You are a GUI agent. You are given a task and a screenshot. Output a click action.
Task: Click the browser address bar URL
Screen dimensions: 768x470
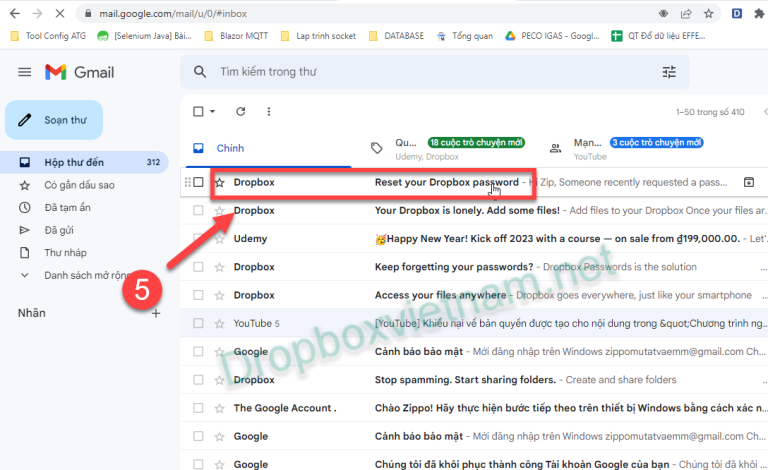pos(173,14)
